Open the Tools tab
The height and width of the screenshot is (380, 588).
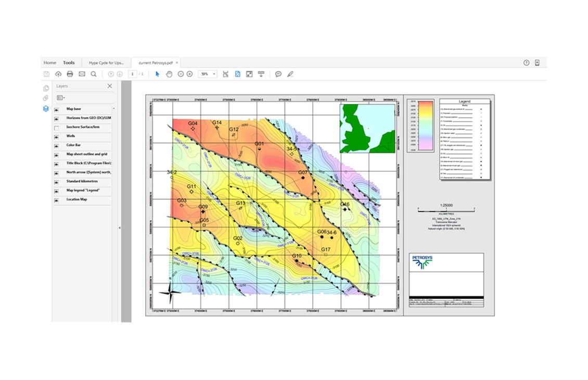(69, 62)
